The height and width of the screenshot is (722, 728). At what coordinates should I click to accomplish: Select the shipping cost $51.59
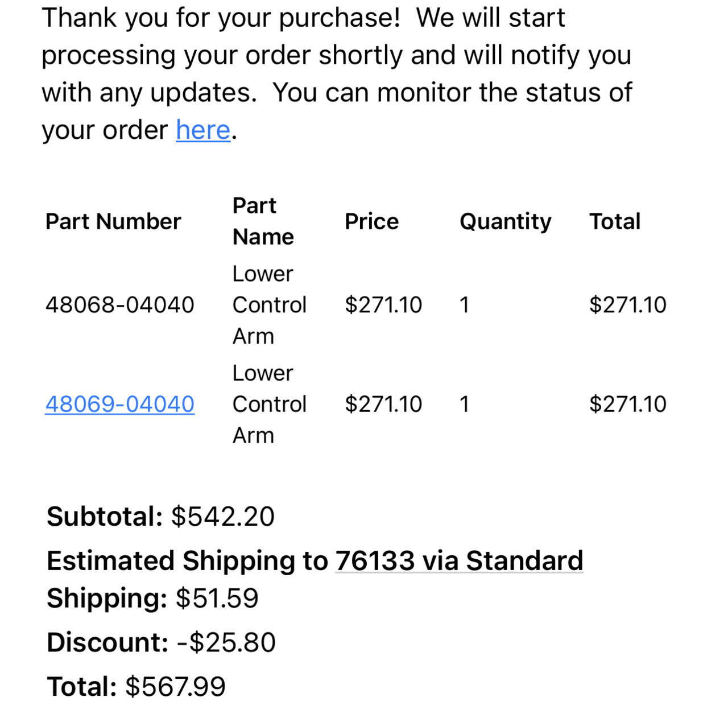click(x=217, y=599)
